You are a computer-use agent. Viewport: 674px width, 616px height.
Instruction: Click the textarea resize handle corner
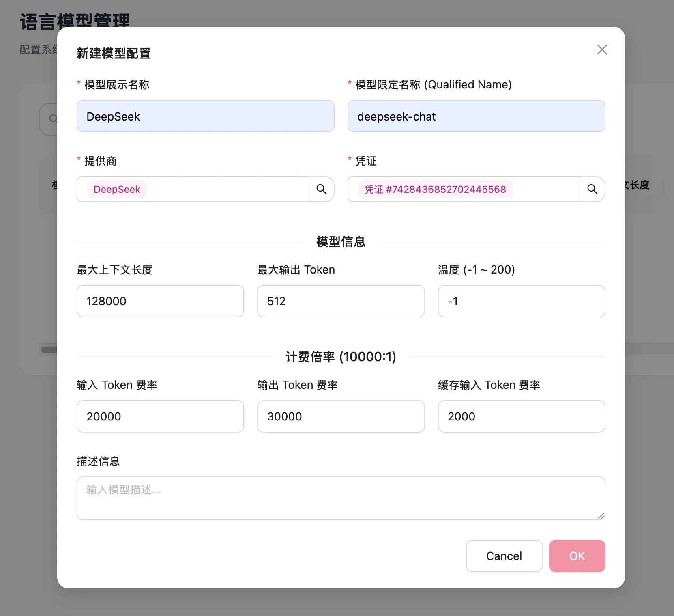(x=601, y=516)
